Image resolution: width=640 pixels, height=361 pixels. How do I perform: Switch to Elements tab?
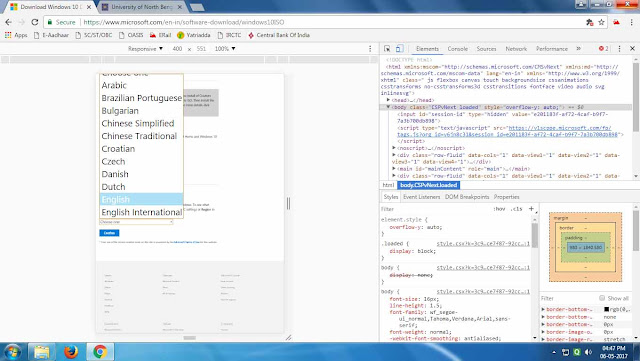click(427, 49)
